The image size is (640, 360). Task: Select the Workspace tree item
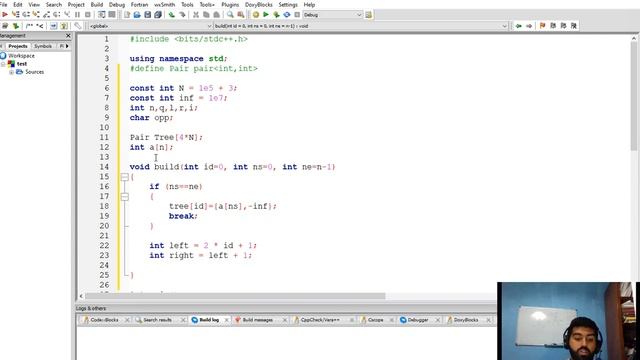(21, 56)
